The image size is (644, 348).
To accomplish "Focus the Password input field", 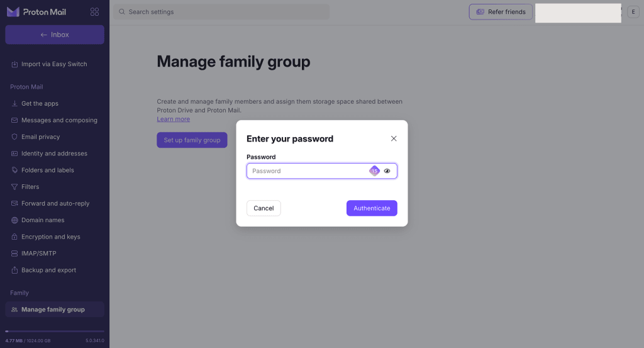I will pos(308,171).
